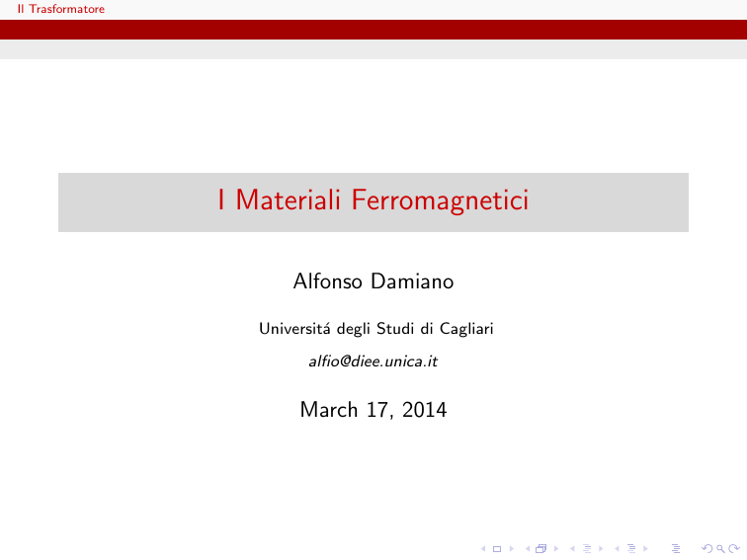The image size is (747, 560).
Task: Click Università degli Studi di Cagliari text
Action: pos(375,329)
